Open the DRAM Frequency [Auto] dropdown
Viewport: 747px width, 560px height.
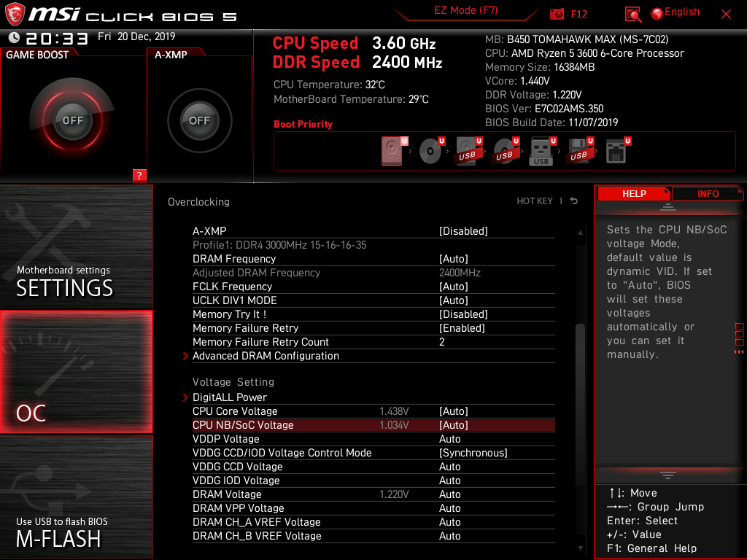pyautogui.click(x=453, y=259)
